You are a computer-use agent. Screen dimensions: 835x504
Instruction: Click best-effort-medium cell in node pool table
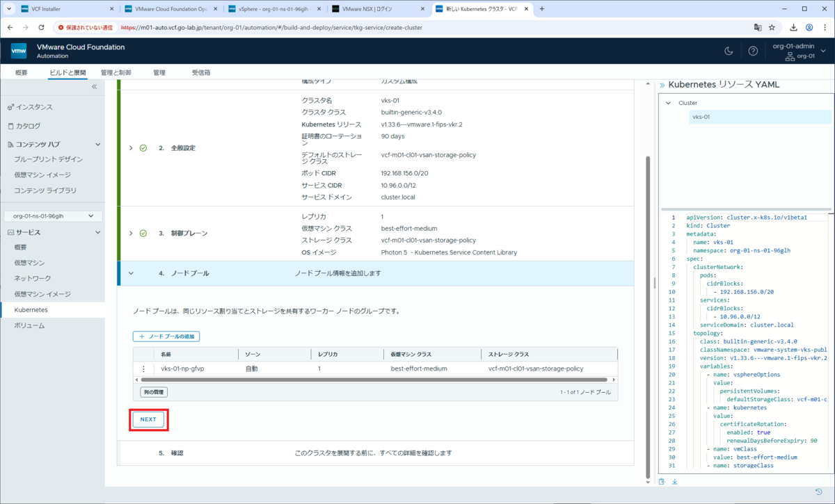(419, 368)
